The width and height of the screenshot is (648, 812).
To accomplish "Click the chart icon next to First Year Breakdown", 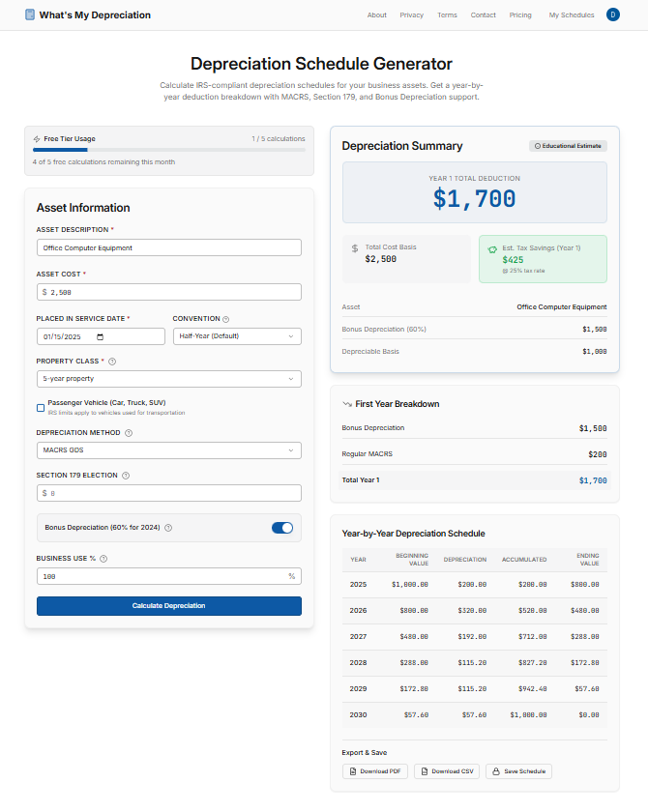I will pos(346,404).
